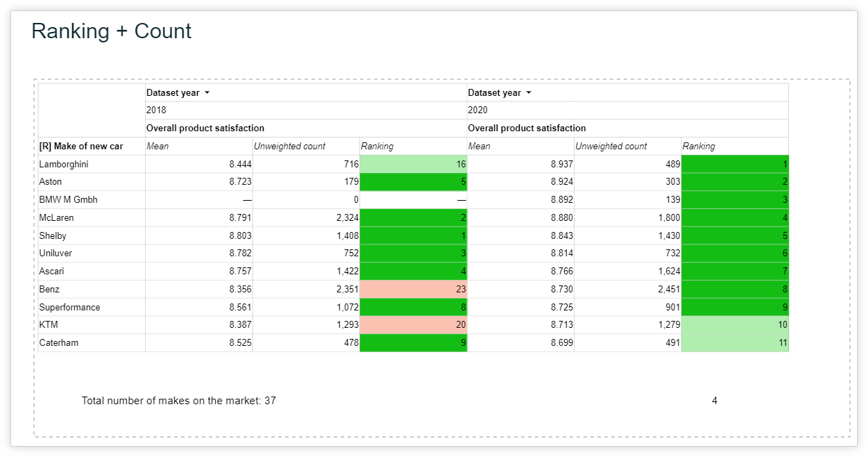The image size is (868, 457).
Task: Select the Shelby row label
Action: (53, 236)
